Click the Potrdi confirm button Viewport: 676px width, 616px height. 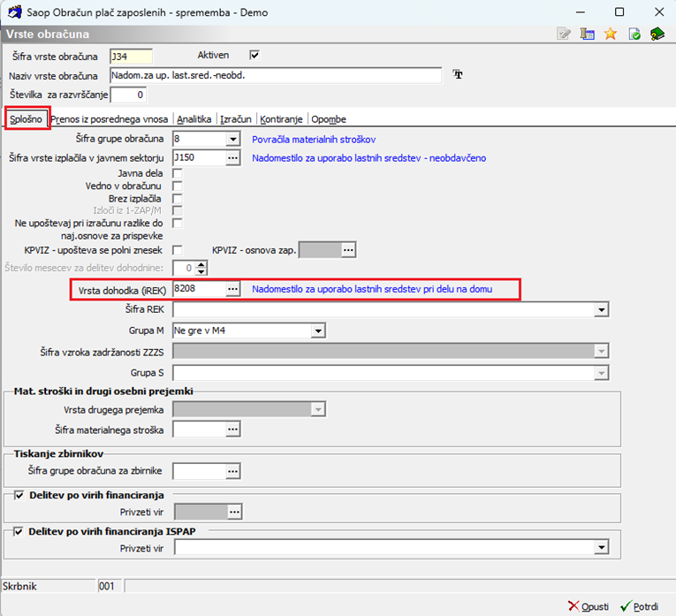[x=640, y=606]
